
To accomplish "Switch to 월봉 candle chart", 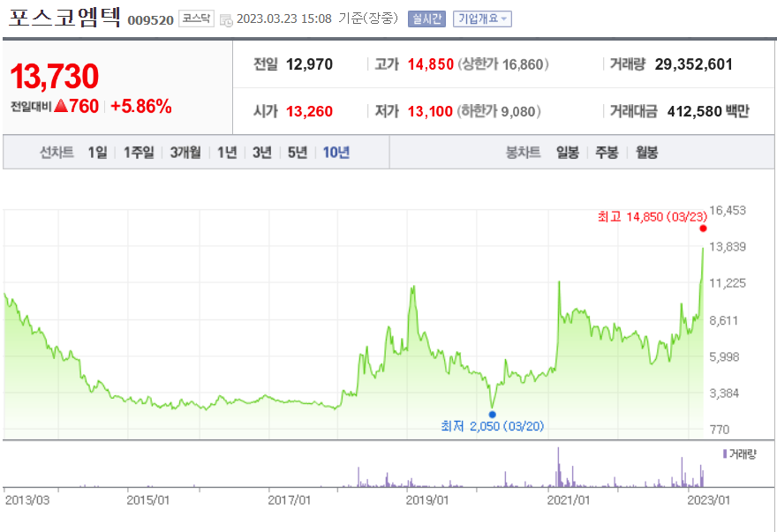I will (647, 153).
